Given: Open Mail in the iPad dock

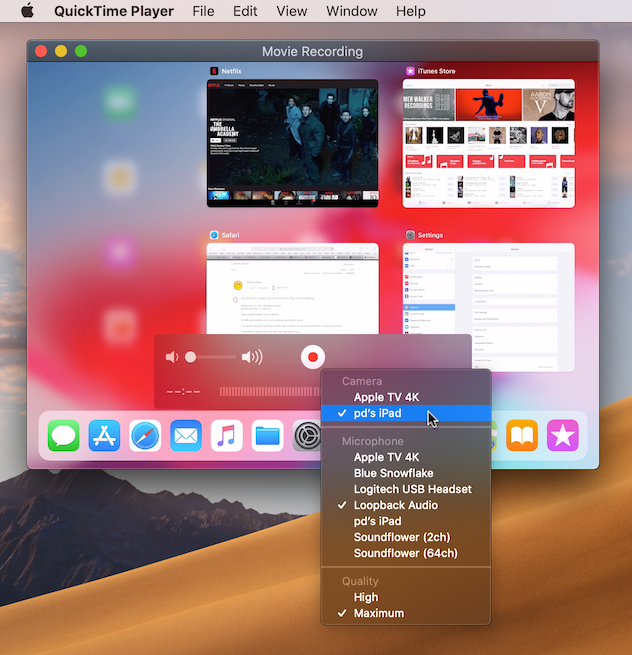Looking at the screenshot, I should click(186, 436).
